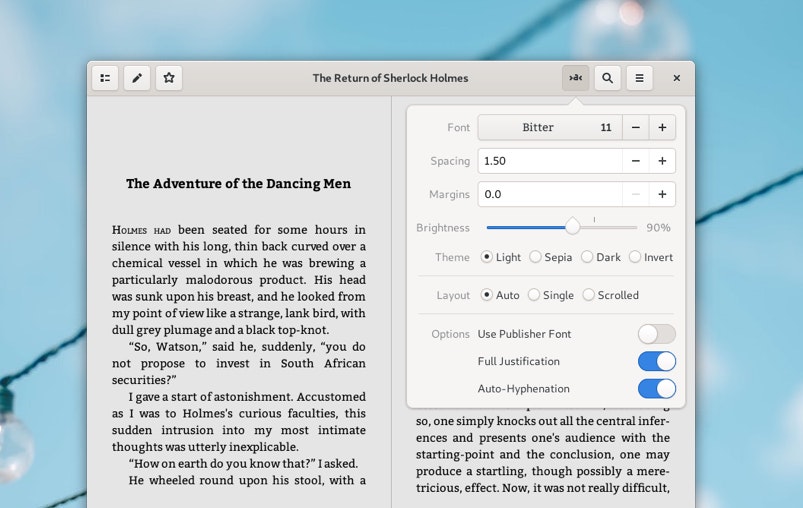Close the font and layout settings popover button
803x508 pixels.
pyautogui.click(x=576, y=78)
